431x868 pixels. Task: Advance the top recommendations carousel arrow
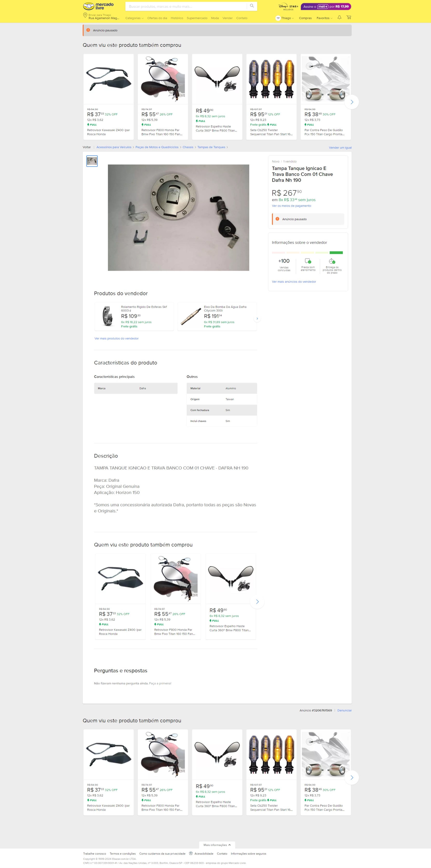pos(351,102)
